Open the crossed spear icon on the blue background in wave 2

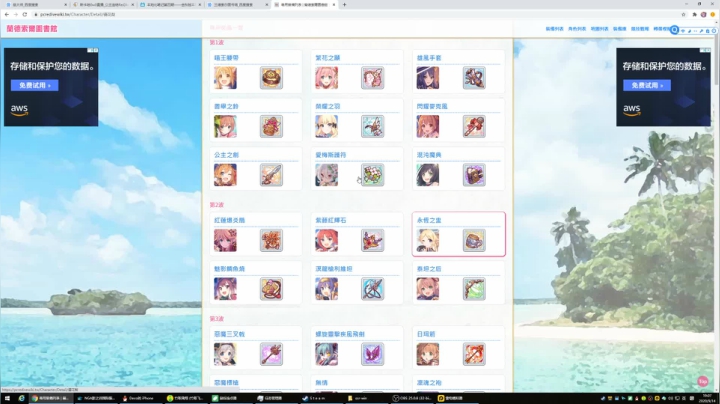(372, 289)
